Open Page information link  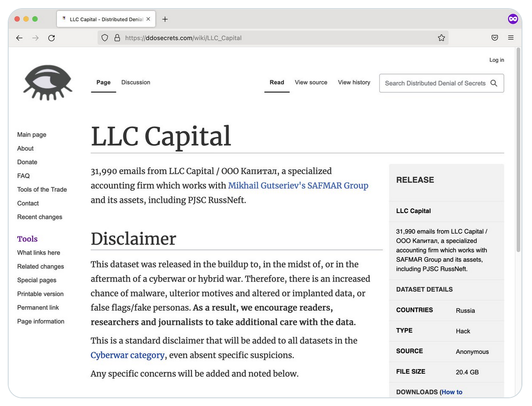41,321
